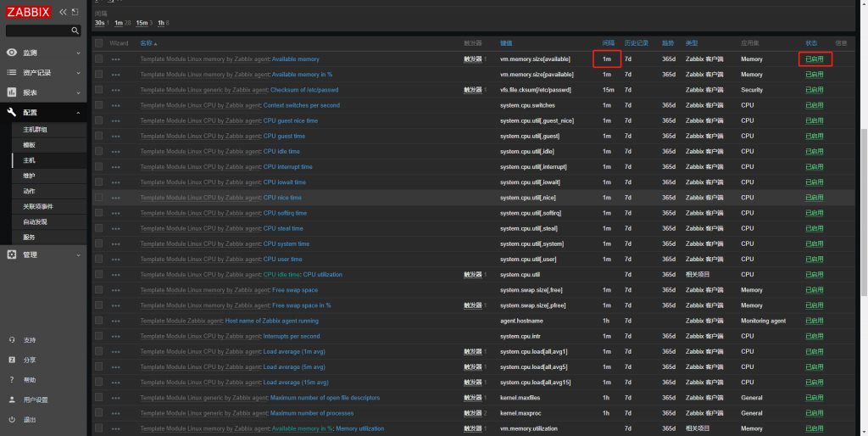The image size is (868, 436).
Task: Click 已启用 status for Available memory row
Action: click(815, 59)
